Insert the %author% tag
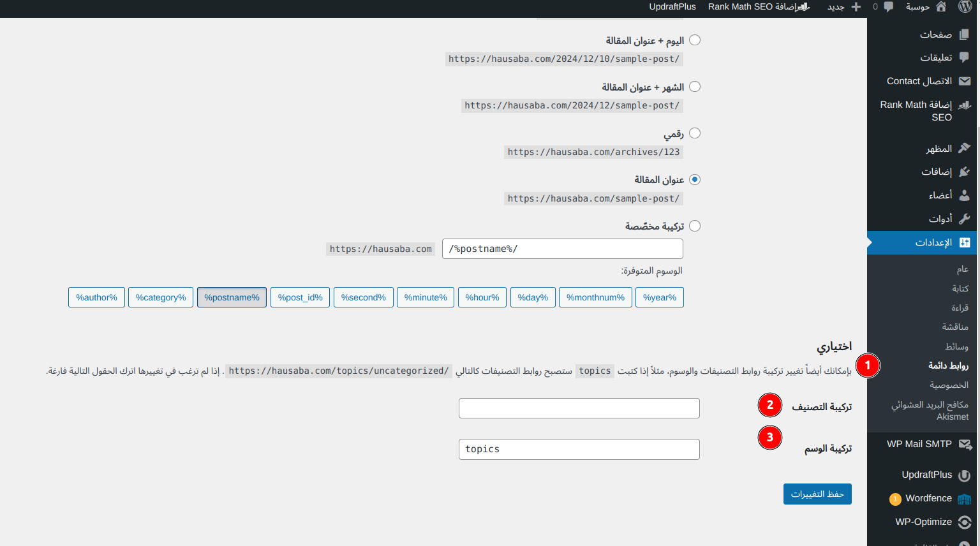 pos(97,297)
